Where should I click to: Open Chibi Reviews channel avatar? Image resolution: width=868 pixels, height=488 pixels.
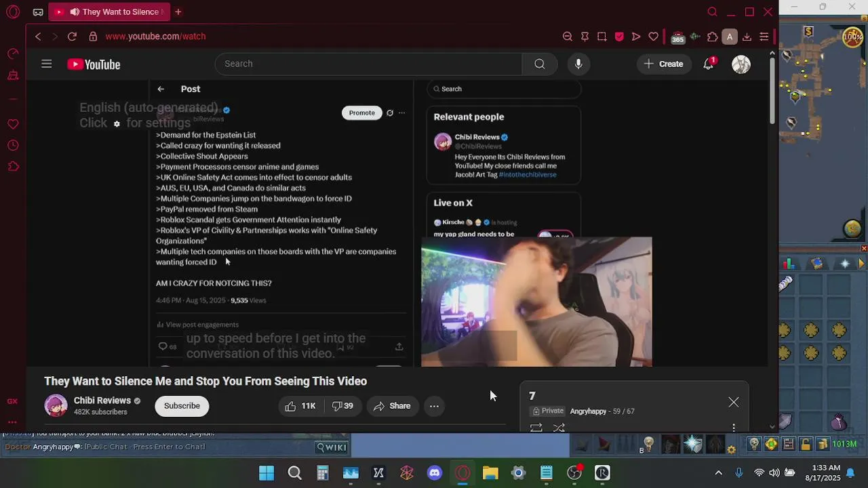[x=56, y=406]
